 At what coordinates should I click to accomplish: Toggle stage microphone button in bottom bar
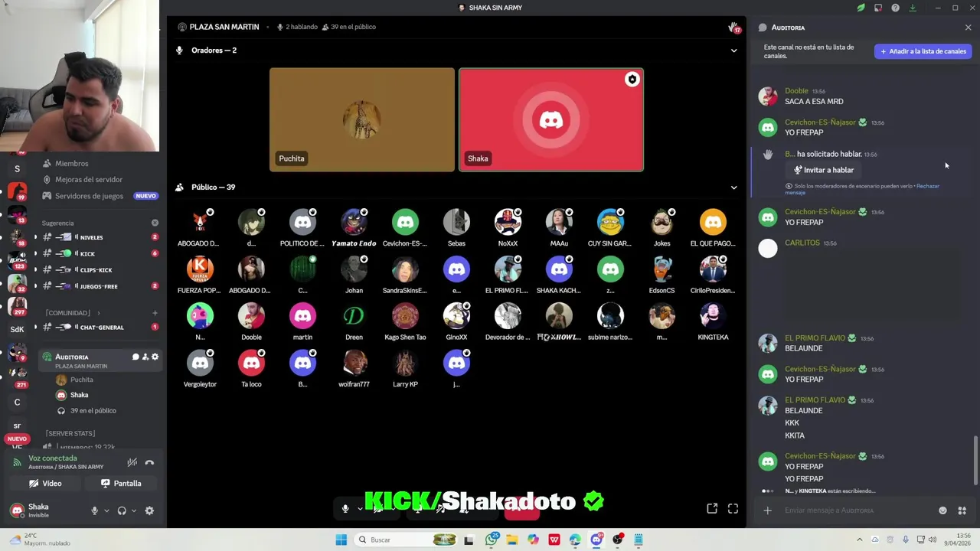(x=345, y=508)
